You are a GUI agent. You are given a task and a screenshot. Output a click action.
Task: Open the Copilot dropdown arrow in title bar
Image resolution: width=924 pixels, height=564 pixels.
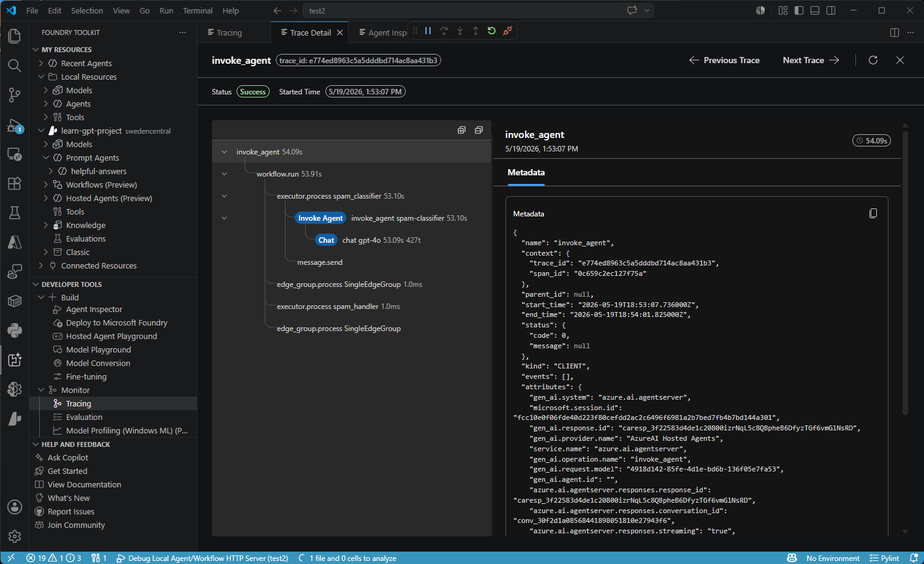(646, 10)
